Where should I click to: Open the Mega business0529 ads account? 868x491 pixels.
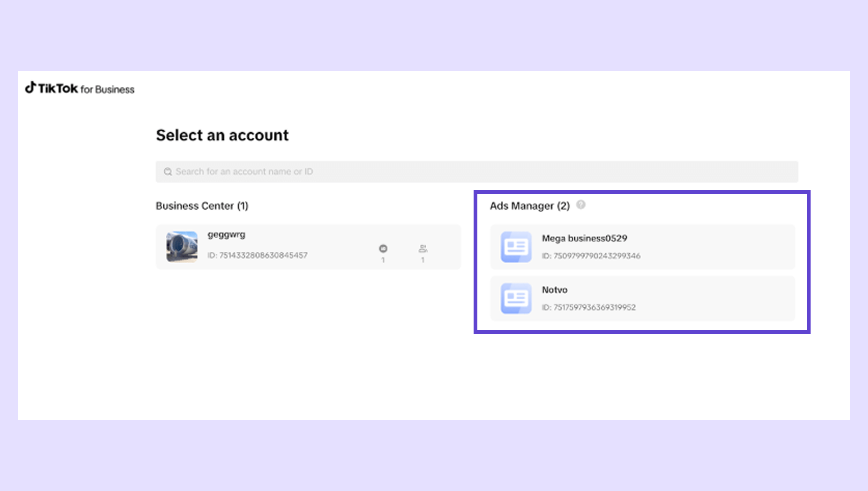(585, 238)
